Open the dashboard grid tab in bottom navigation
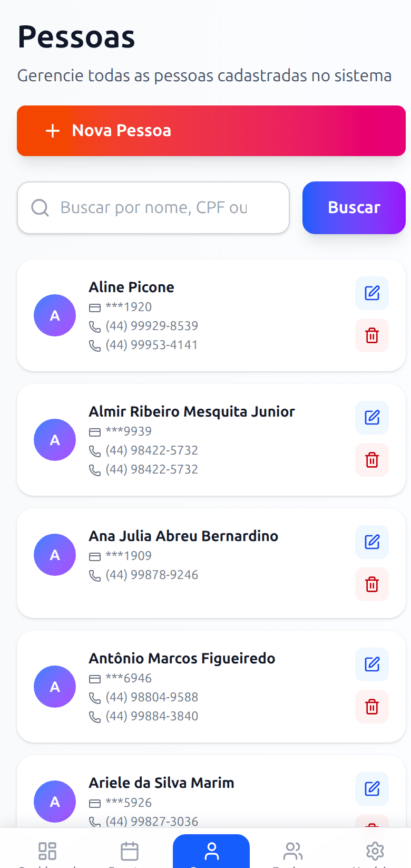Screen dimensions: 411x868 point(47,851)
